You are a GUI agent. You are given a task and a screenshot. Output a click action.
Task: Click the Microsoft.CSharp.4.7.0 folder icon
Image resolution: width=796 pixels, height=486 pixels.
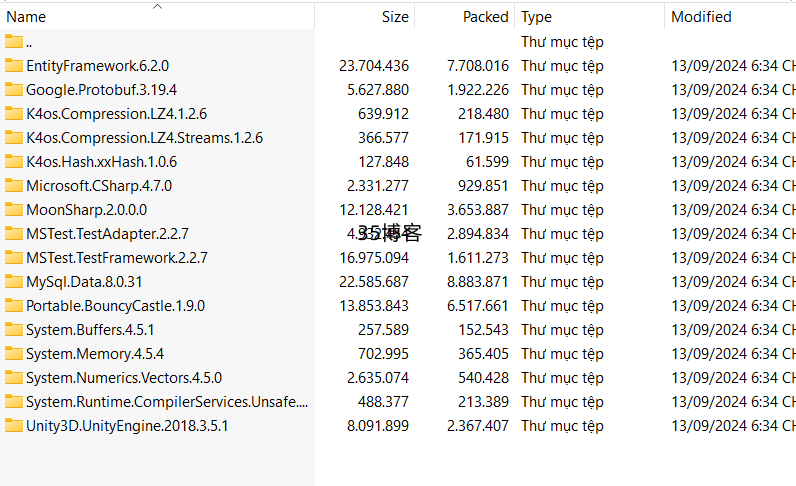(14, 186)
